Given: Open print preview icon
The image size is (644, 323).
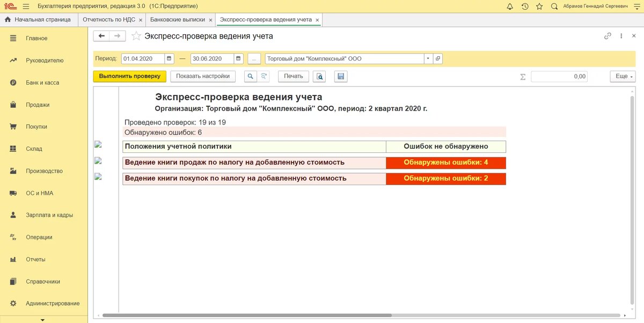Looking at the screenshot, I should 319,76.
